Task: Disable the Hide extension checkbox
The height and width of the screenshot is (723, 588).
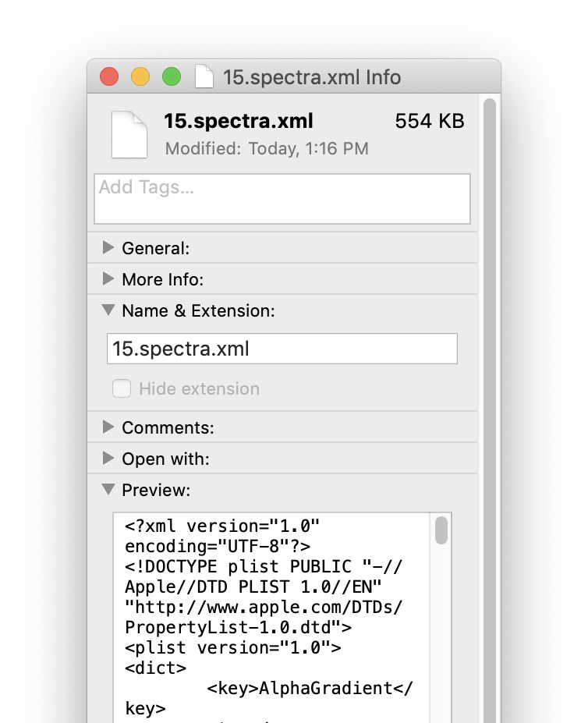Action: coord(122,388)
